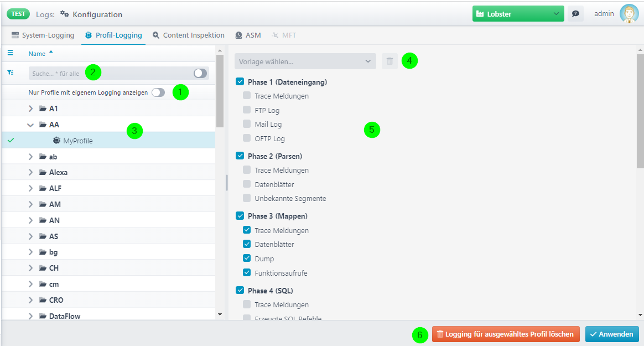The width and height of the screenshot is (644, 346).
Task: Open the ASM tab
Action: pos(248,35)
